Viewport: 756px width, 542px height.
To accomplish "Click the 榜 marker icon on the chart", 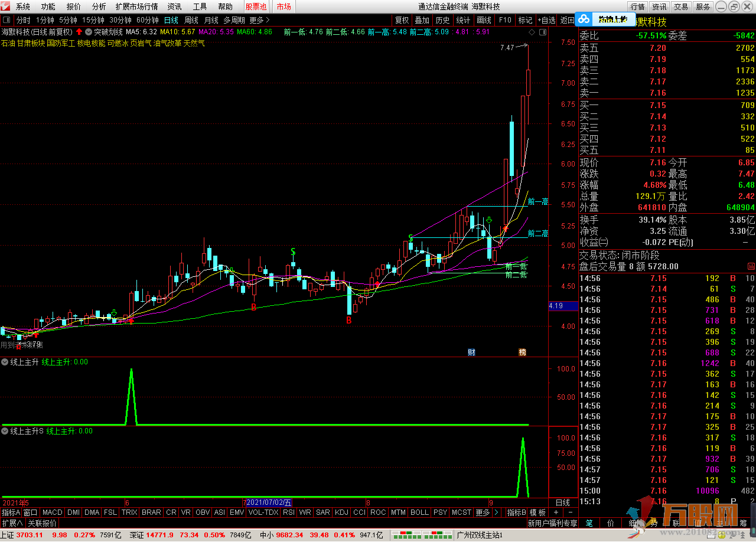I will click(x=522, y=352).
